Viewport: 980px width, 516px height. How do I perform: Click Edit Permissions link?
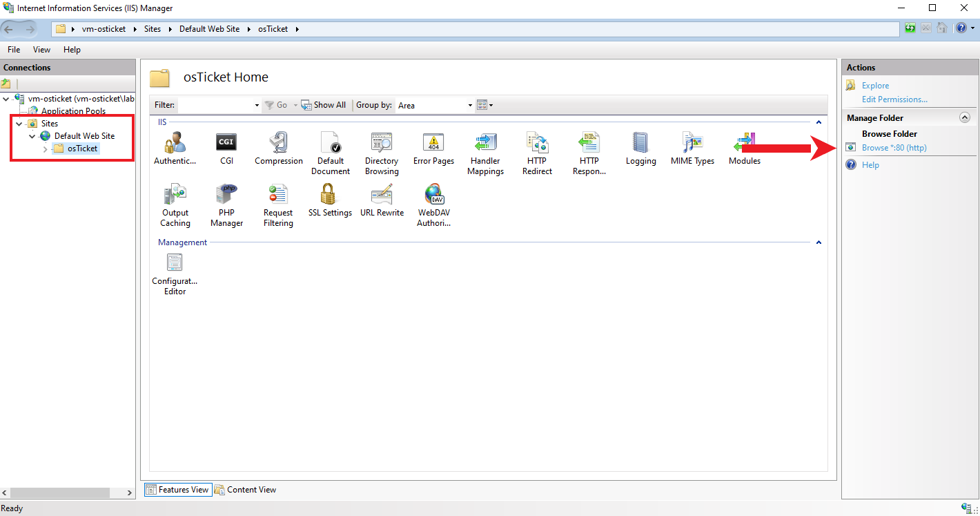click(894, 99)
